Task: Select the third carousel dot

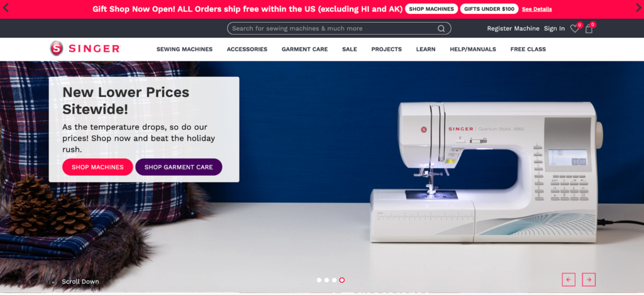Action: 335,280
